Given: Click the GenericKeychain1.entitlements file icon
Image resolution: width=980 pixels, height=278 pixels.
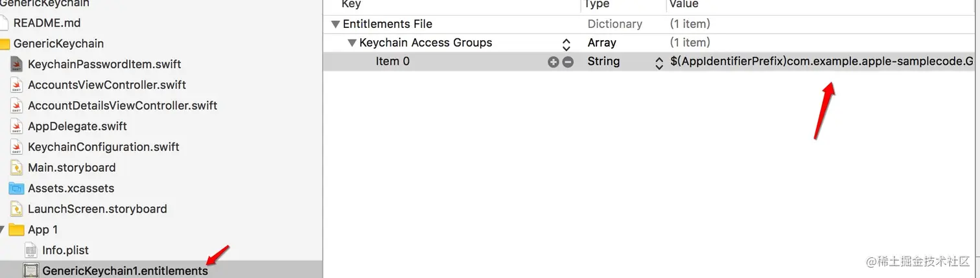Looking at the screenshot, I should pos(31,271).
